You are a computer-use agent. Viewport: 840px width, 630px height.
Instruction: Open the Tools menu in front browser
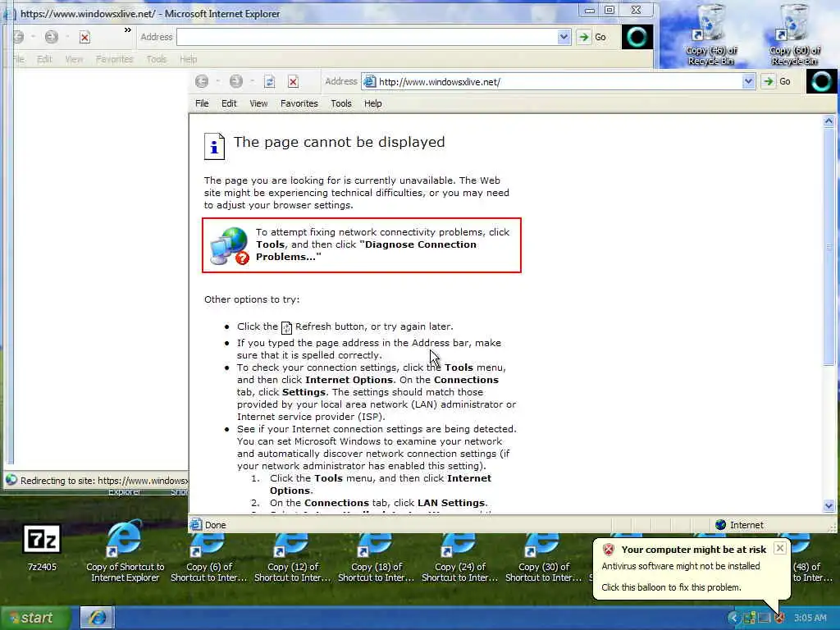click(x=340, y=103)
